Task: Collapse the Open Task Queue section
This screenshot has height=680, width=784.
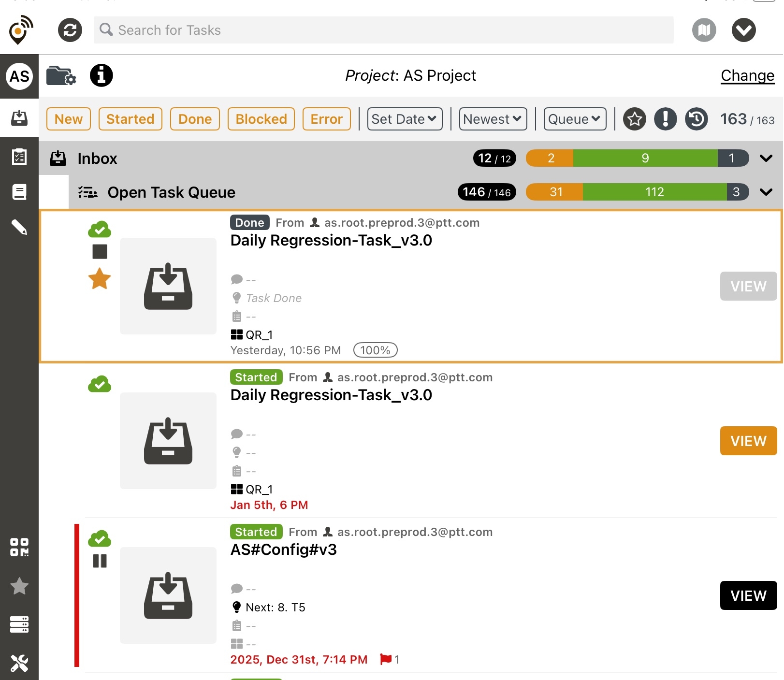Action: coord(766,192)
